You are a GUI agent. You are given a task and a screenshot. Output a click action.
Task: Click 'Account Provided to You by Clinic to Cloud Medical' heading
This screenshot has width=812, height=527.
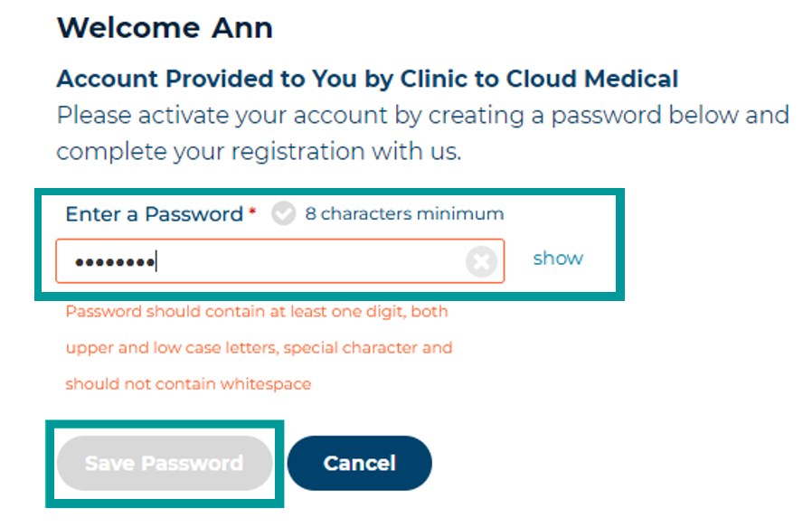(x=367, y=79)
